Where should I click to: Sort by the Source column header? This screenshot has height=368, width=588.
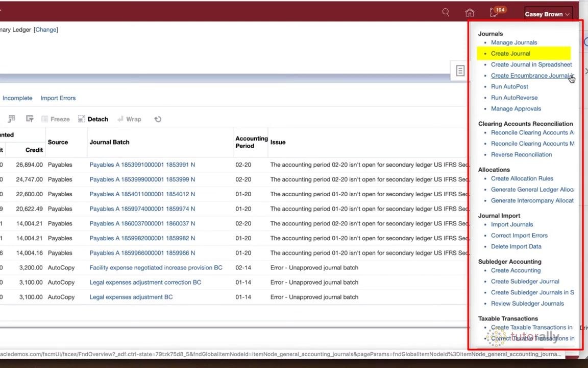(58, 142)
